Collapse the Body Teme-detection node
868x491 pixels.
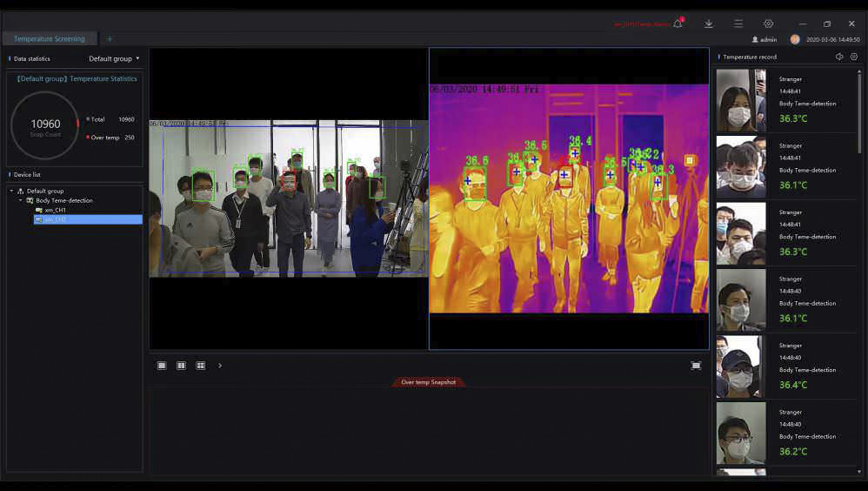21,200
